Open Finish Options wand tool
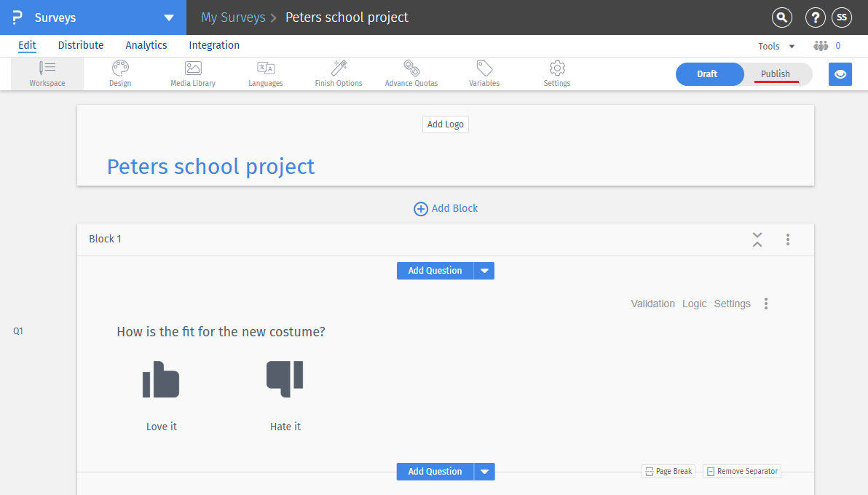 pos(339,74)
